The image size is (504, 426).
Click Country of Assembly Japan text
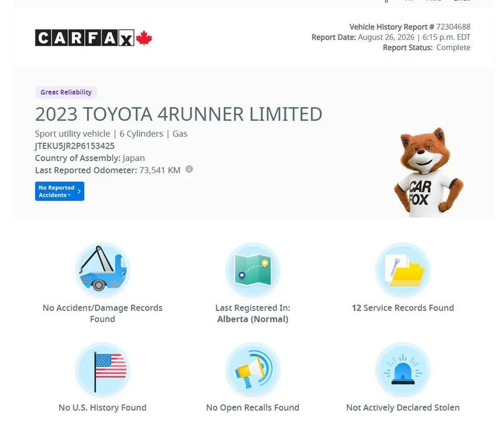tap(90, 158)
